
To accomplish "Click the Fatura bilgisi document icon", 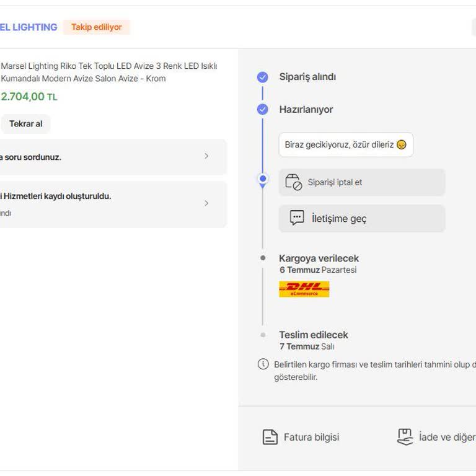I will tap(270, 437).
